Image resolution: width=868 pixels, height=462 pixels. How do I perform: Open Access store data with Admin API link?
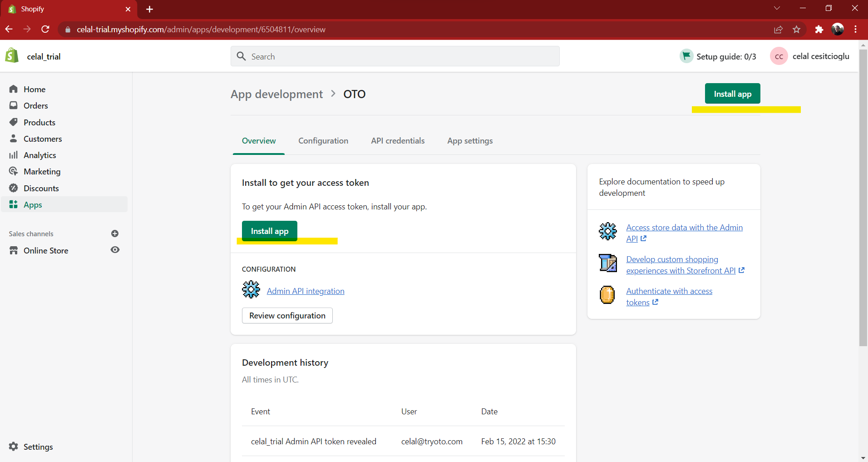(x=684, y=233)
